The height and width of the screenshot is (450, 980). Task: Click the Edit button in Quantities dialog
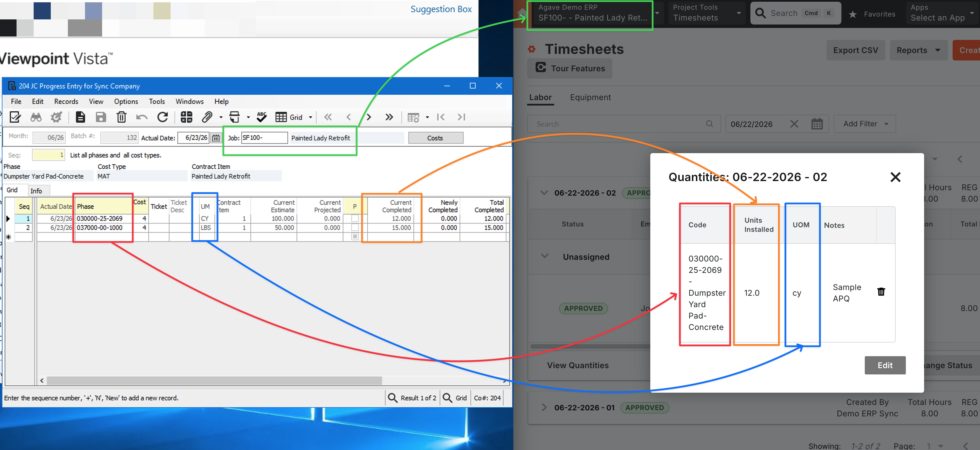click(885, 365)
